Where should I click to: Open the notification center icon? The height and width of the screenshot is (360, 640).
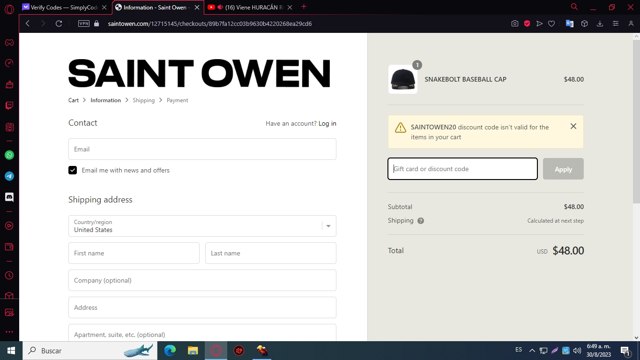click(x=625, y=351)
